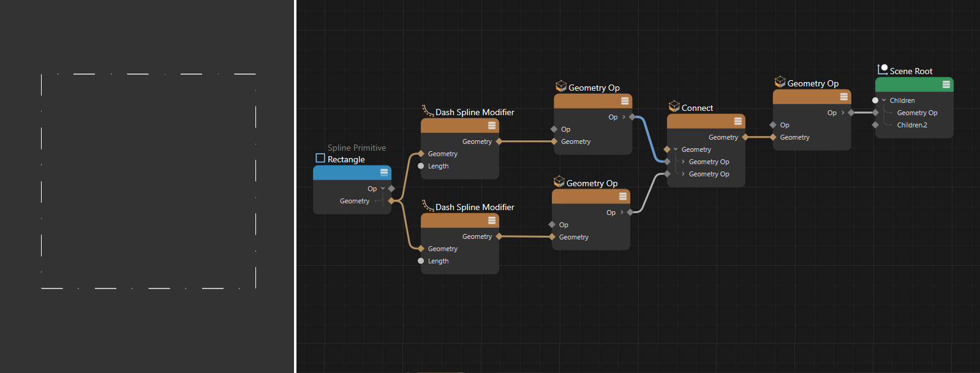The image size is (980, 373).
Task: Click Op input port of Geometry Op feeding Scene Root
Action: [773, 125]
